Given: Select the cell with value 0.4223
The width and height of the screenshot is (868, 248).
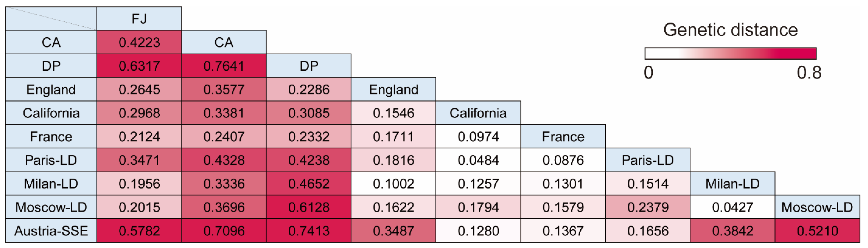Looking at the screenshot, I should 139,42.
